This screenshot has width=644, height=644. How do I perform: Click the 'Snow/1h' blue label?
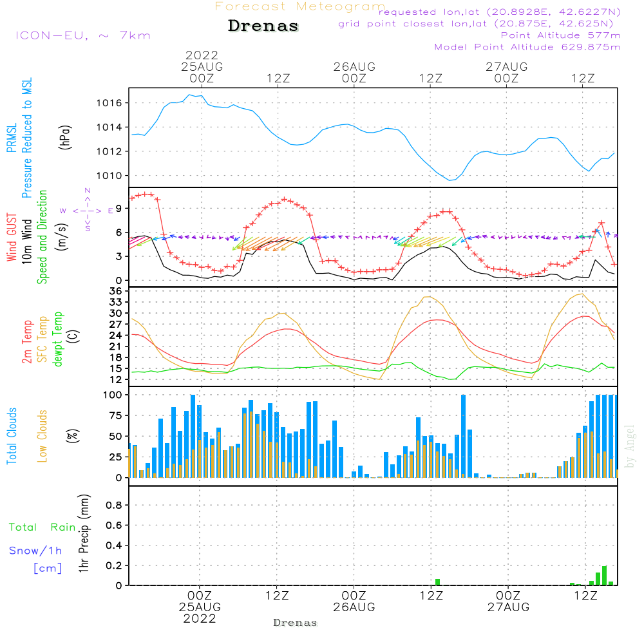(x=35, y=551)
